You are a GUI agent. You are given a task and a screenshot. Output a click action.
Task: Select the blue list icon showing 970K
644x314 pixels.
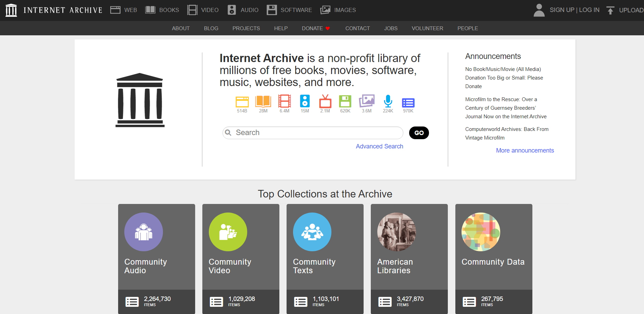408,102
